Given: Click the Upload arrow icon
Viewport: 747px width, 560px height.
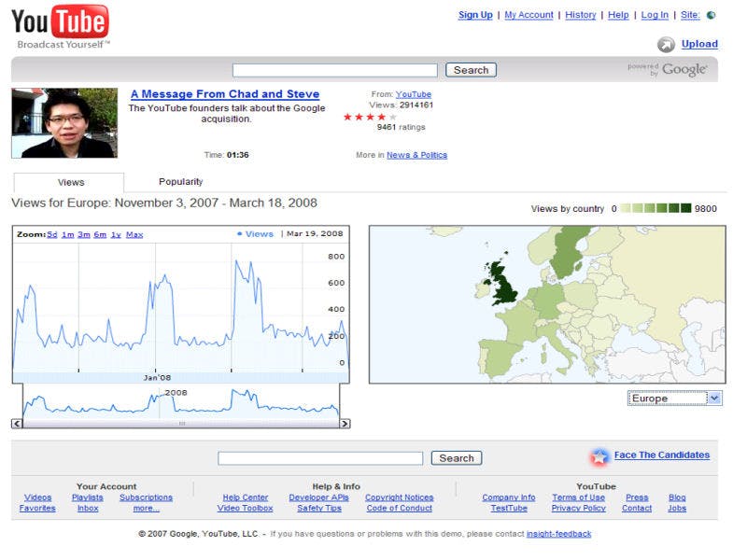Looking at the screenshot, I should tap(666, 44).
